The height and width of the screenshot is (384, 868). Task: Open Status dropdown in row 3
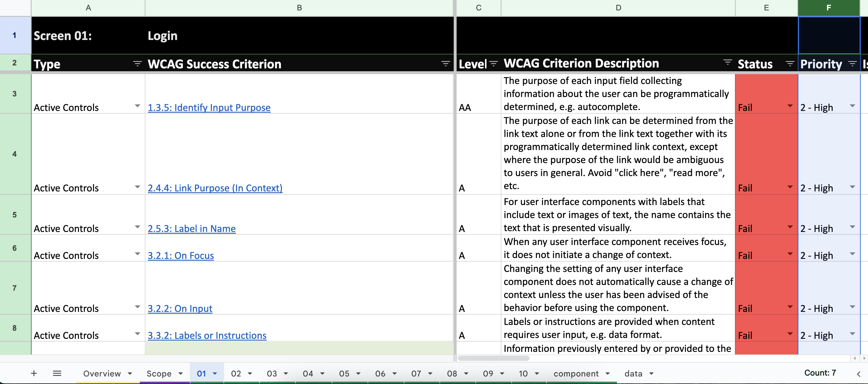click(790, 106)
